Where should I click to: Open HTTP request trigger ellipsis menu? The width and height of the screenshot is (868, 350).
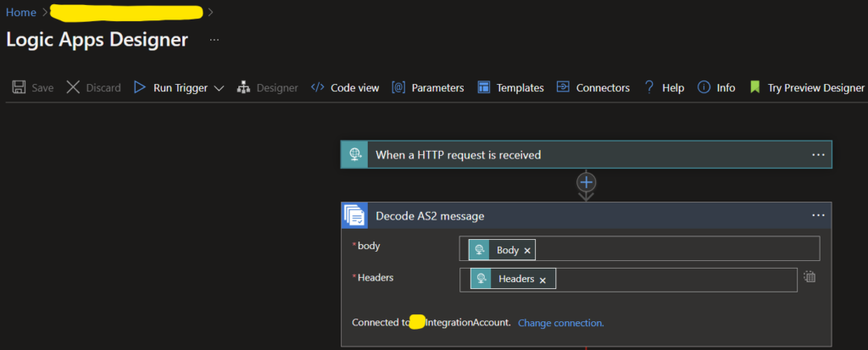(818, 155)
